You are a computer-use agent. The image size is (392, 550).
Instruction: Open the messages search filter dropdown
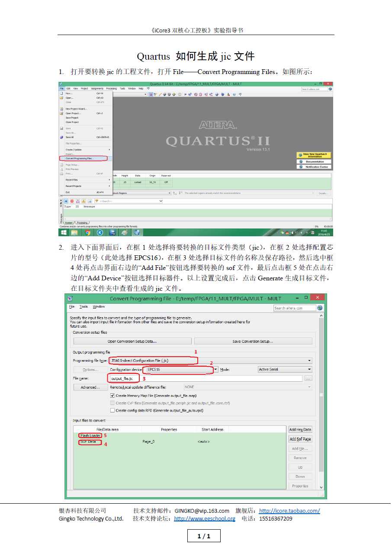161,201
